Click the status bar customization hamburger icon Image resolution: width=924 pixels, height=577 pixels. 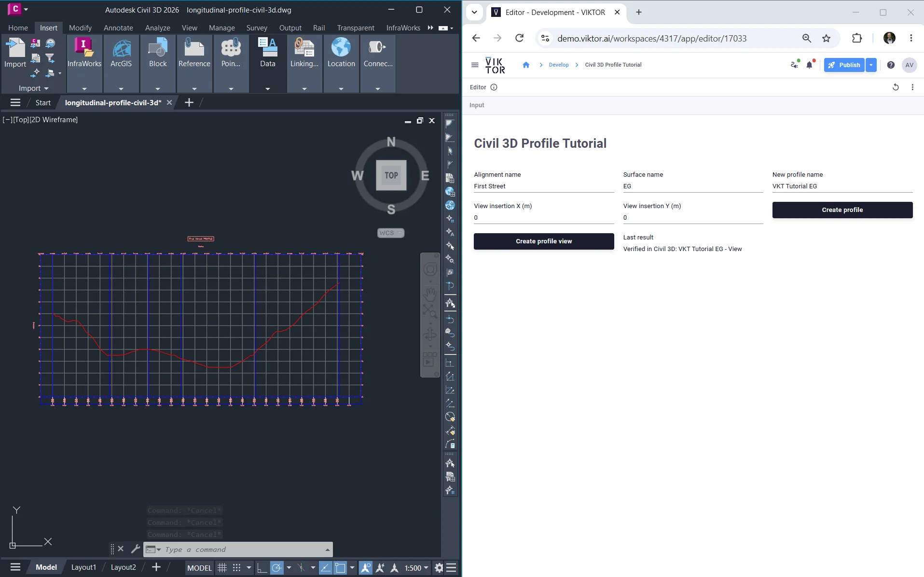pos(451,568)
